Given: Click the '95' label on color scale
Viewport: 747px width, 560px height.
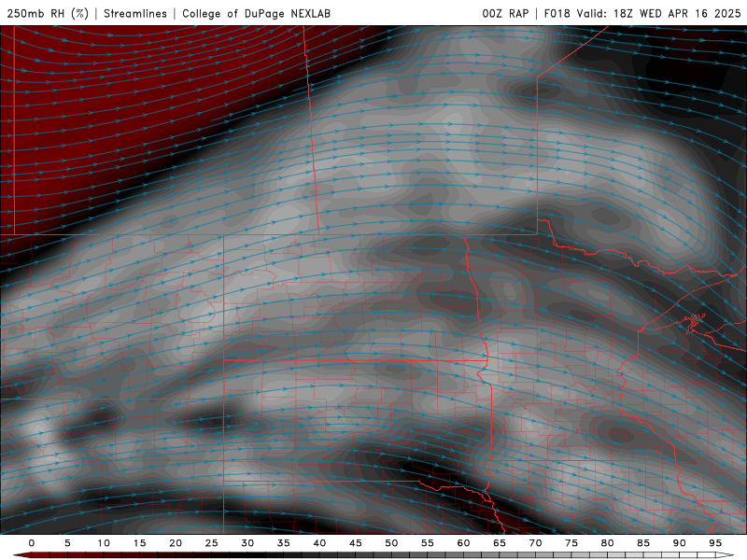Looking at the screenshot, I should (715, 543).
